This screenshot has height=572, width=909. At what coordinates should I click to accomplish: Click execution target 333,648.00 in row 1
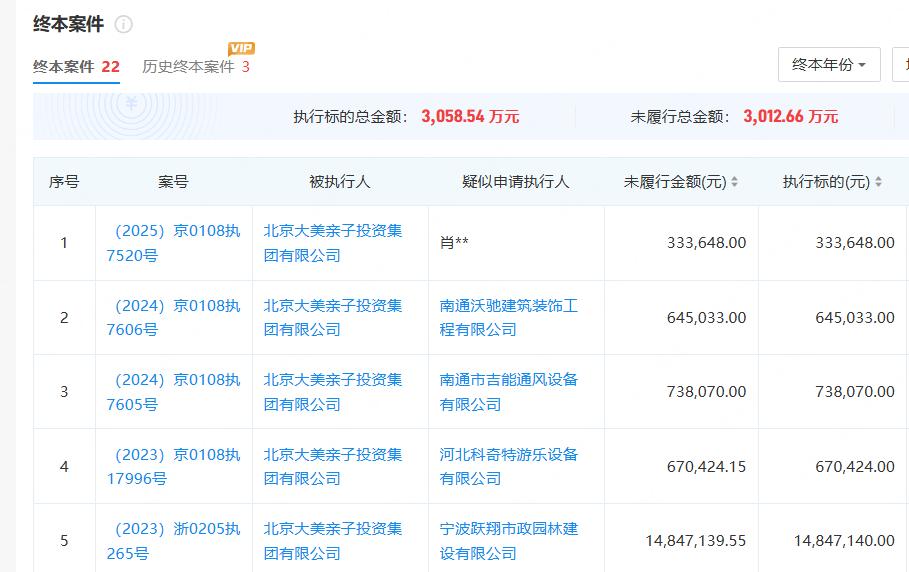tap(855, 243)
